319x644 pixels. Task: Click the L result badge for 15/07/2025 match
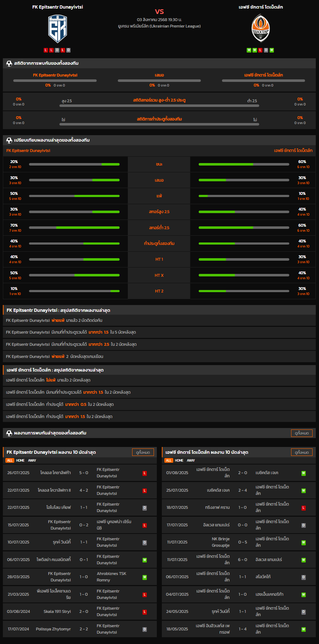[x=145, y=525]
